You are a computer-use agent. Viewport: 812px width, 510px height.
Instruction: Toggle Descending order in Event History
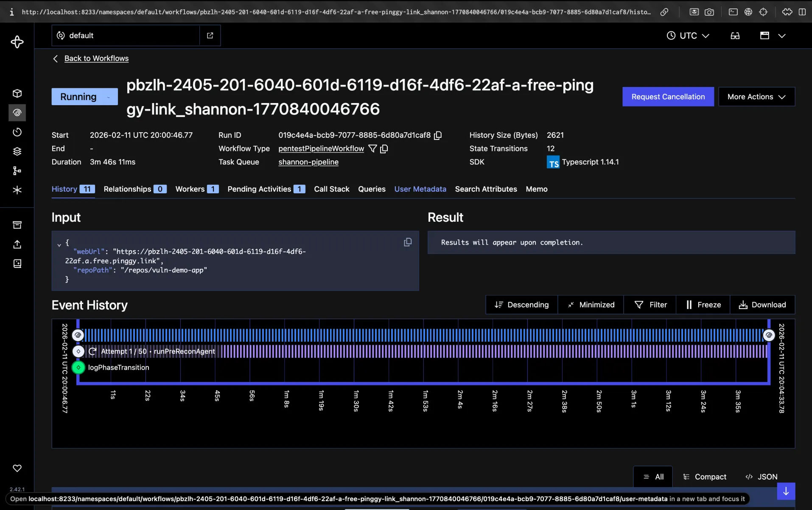[x=521, y=304]
